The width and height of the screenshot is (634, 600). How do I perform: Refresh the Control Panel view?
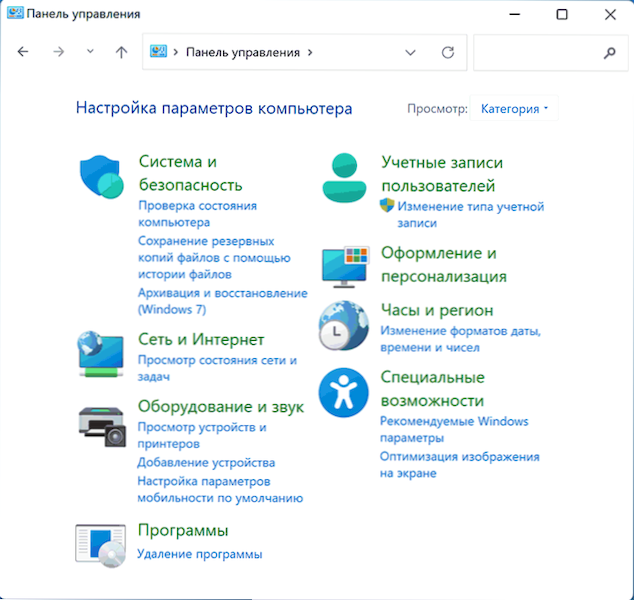click(448, 52)
